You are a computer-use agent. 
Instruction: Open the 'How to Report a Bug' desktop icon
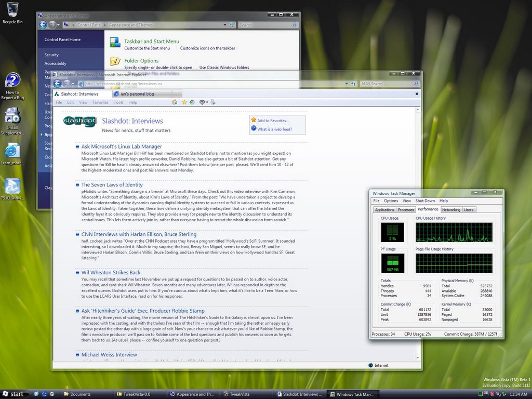tap(12, 81)
